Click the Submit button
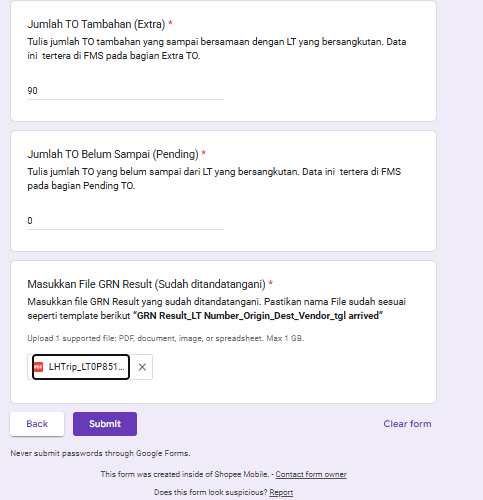483x500 pixels. [x=105, y=424]
